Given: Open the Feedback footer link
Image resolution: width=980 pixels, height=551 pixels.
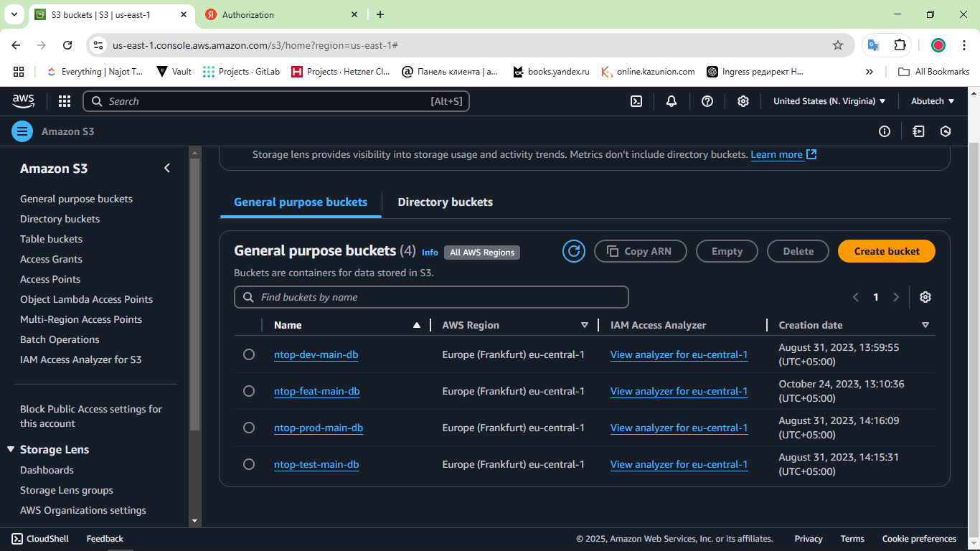Looking at the screenshot, I should pyautogui.click(x=105, y=539).
